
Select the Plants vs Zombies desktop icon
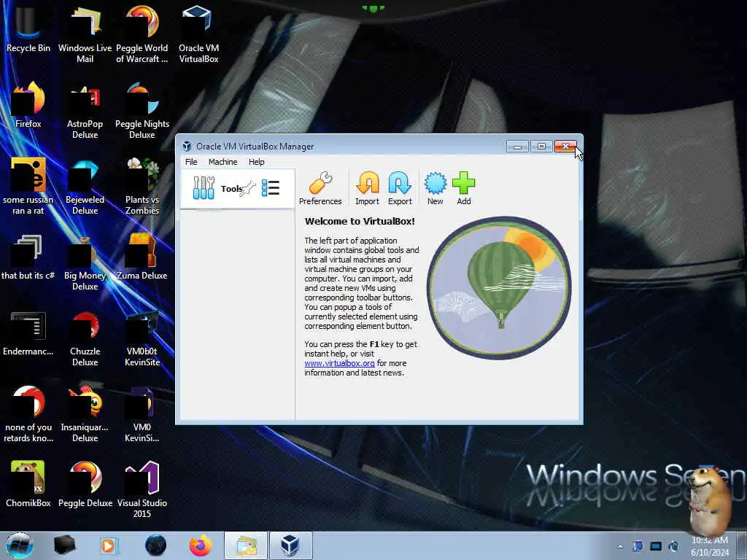[x=142, y=186]
